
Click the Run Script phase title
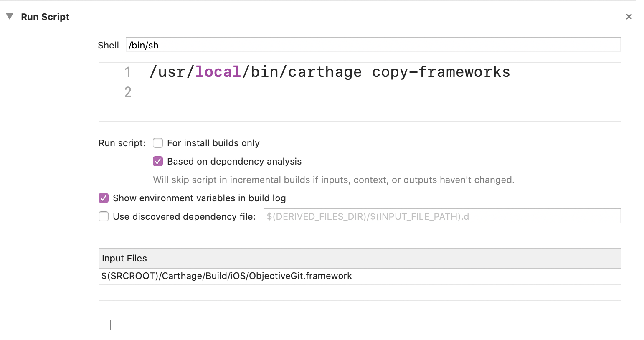pyautogui.click(x=45, y=17)
